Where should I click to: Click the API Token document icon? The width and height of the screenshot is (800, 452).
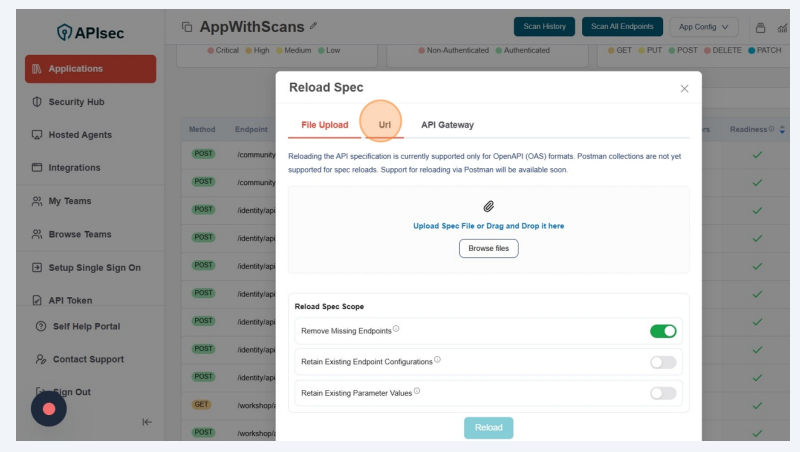(x=37, y=300)
